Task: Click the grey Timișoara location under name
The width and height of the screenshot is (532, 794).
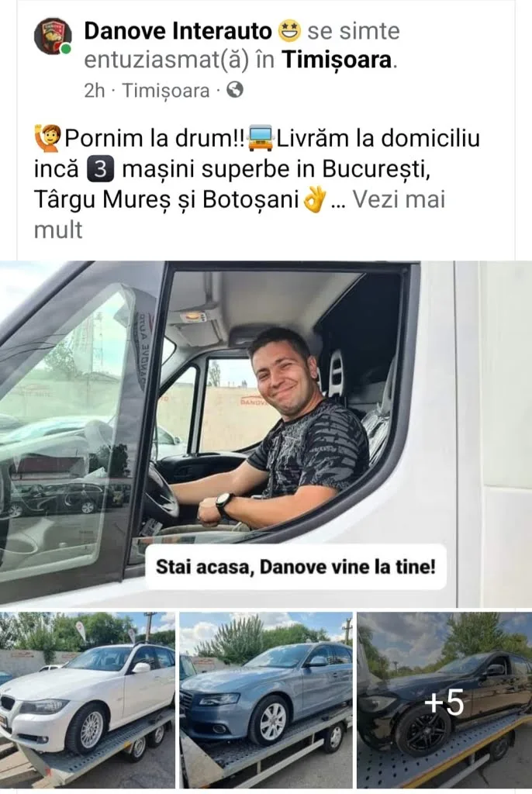Action: (166, 91)
